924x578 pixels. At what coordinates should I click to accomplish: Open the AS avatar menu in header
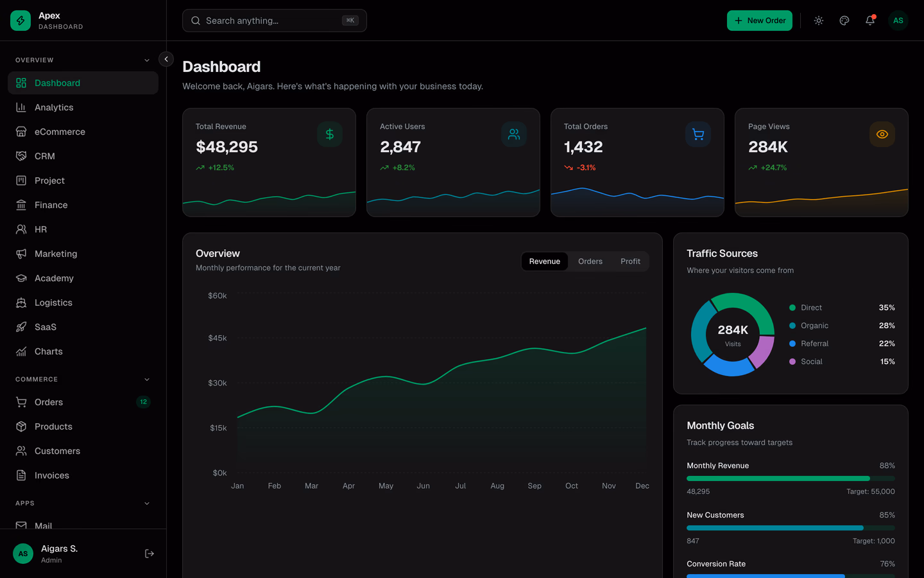click(x=898, y=21)
